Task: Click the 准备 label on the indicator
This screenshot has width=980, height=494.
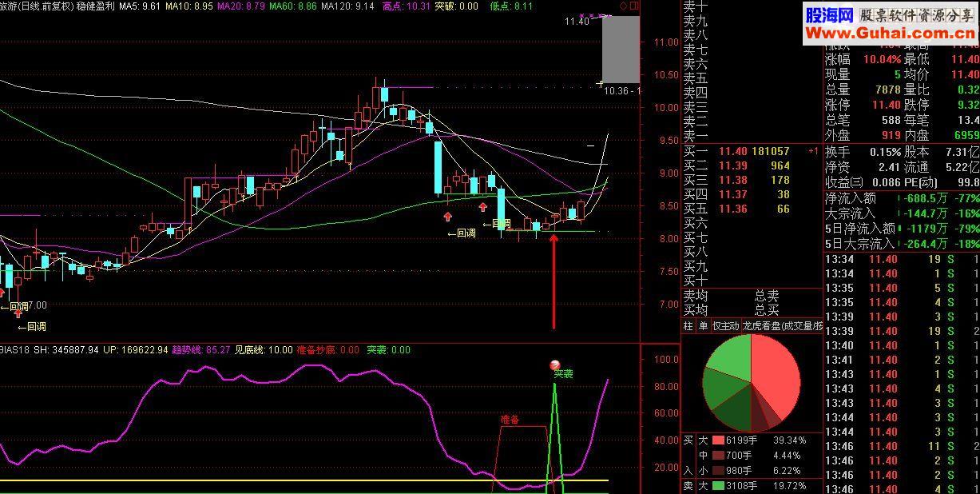Action: (x=510, y=419)
